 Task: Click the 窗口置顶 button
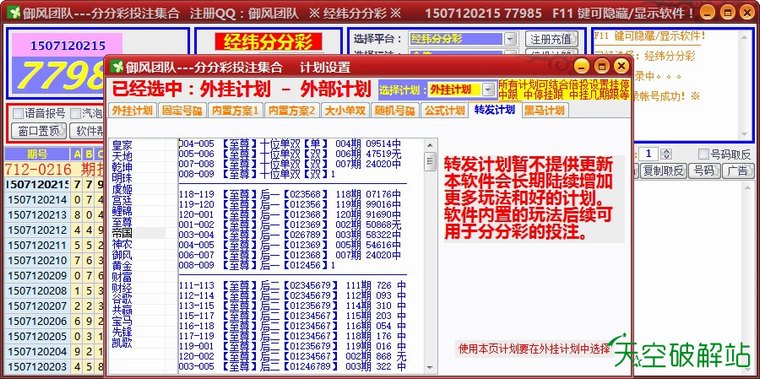(38, 130)
